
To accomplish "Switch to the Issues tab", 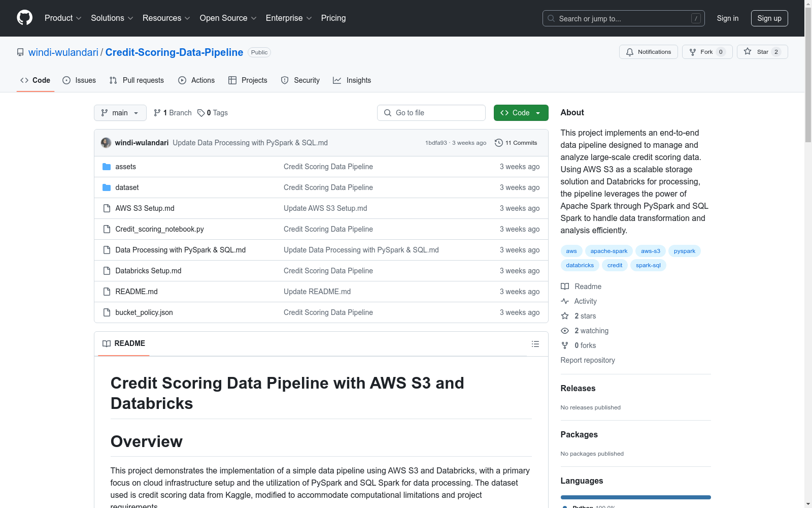I will coord(79,80).
